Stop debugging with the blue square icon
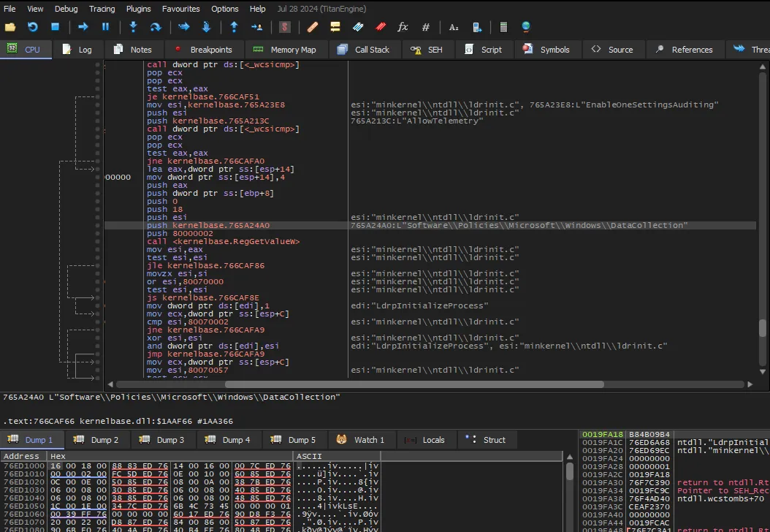This screenshot has height=532, width=770. pos(55,27)
